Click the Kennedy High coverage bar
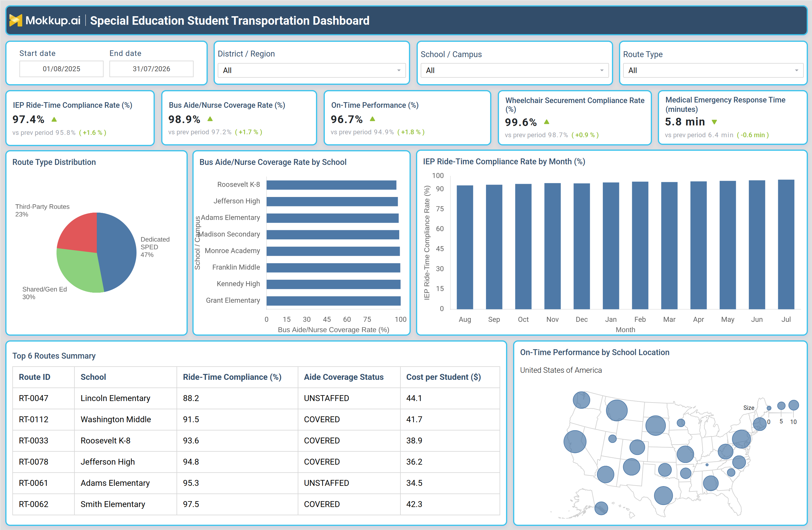The image size is (812, 530). [x=333, y=284]
